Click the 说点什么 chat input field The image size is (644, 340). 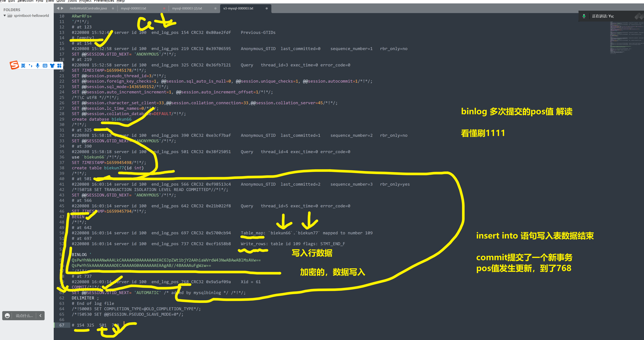[x=24, y=316]
